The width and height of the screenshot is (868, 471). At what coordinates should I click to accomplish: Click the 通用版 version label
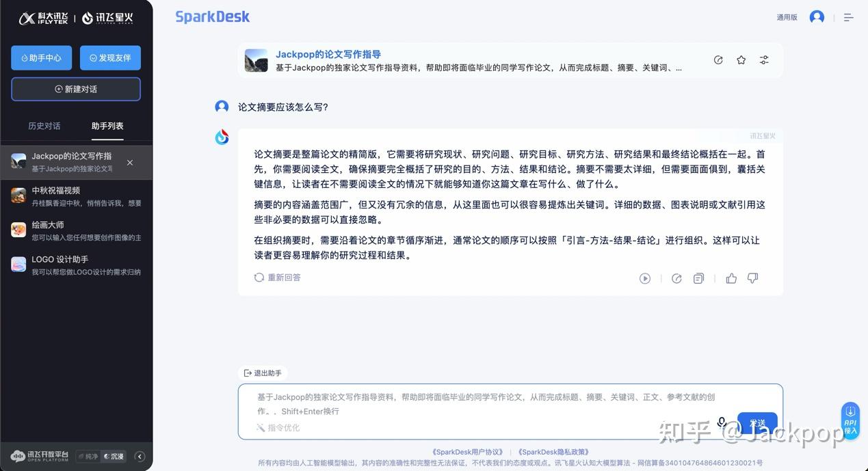[787, 17]
